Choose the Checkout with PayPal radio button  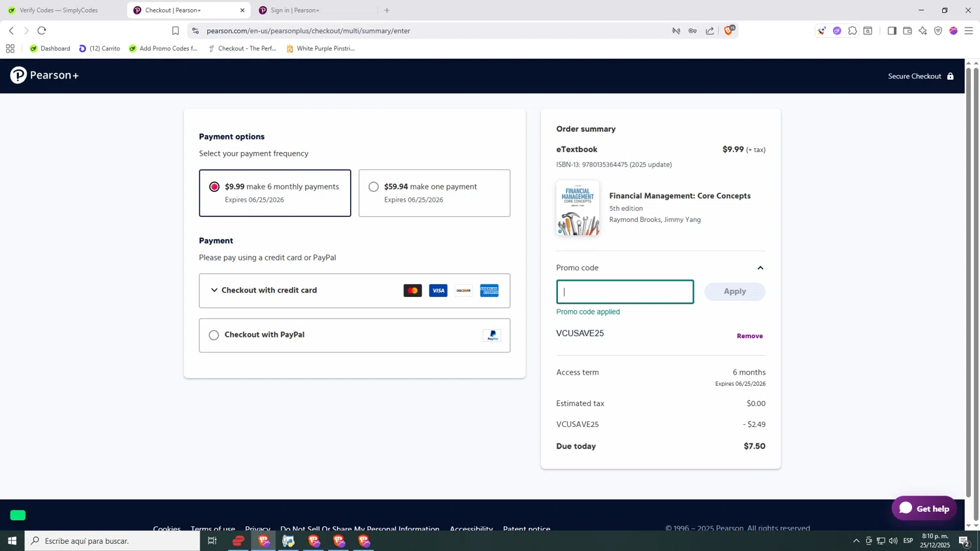tap(214, 335)
